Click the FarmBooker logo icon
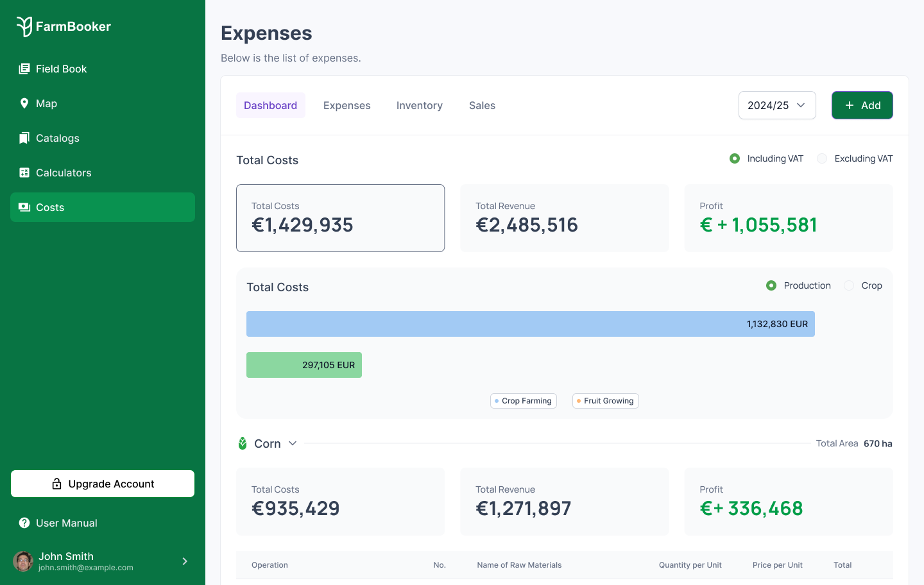This screenshot has height=585, width=924. [x=24, y=26]
